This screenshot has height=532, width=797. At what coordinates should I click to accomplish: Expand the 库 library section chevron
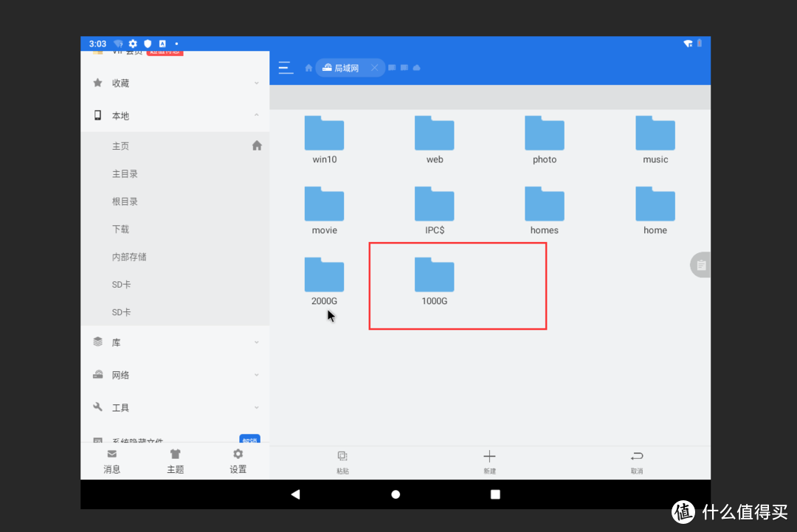tap(257, 342)
